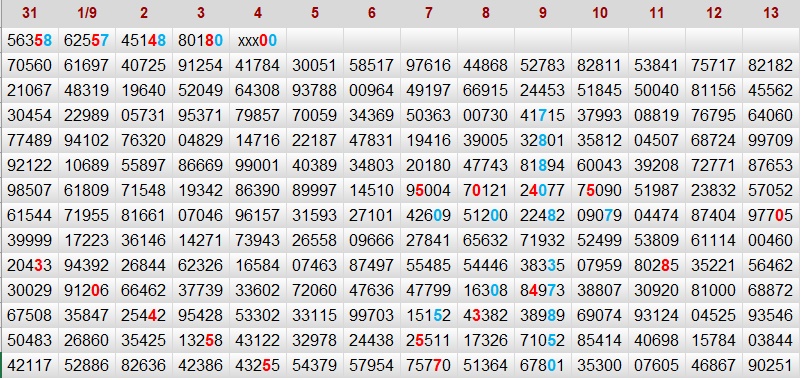Screen dimensions: 801x380
Task: Select cell 84973 in column 9
Action: coord(543,291)
